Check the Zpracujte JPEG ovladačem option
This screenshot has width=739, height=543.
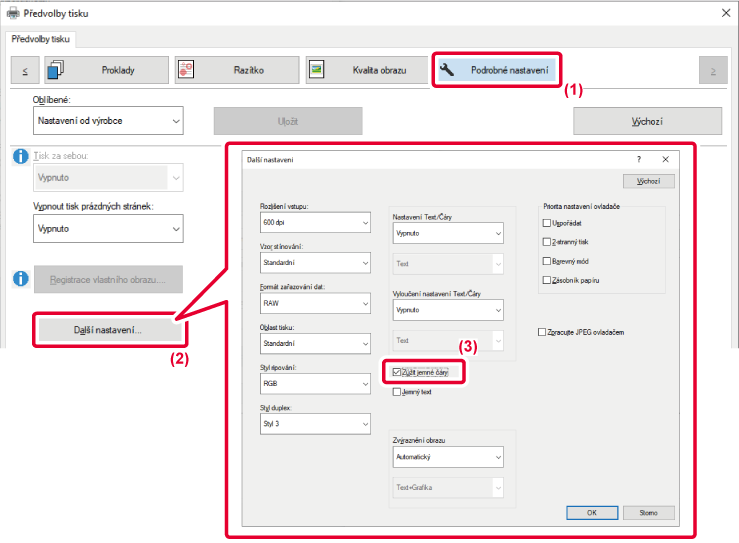point(541,332)
